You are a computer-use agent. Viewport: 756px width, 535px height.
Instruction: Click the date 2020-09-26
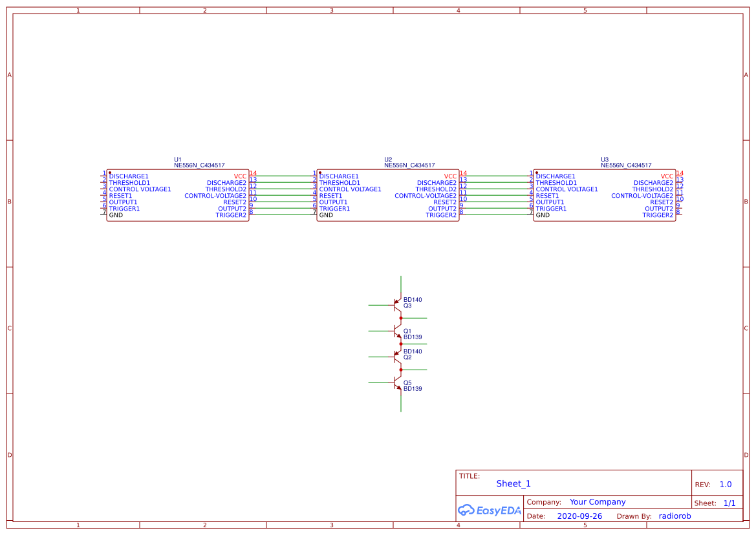579,516
